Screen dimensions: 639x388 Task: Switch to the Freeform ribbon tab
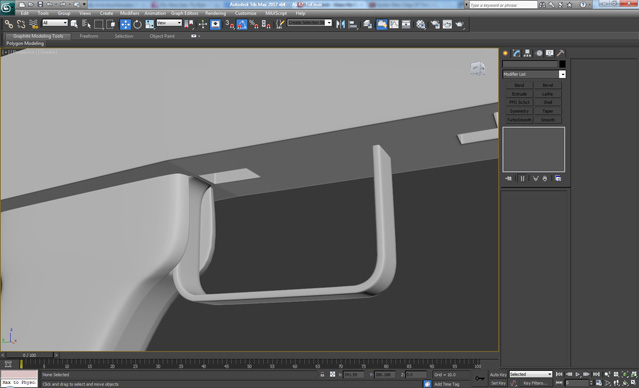coord(89,36)
